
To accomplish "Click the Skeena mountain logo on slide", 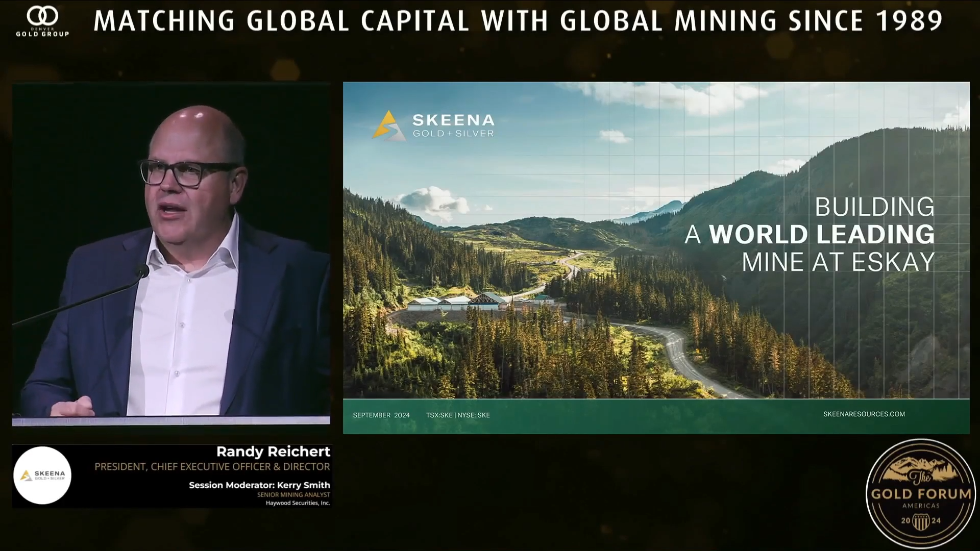I will 388,125.
